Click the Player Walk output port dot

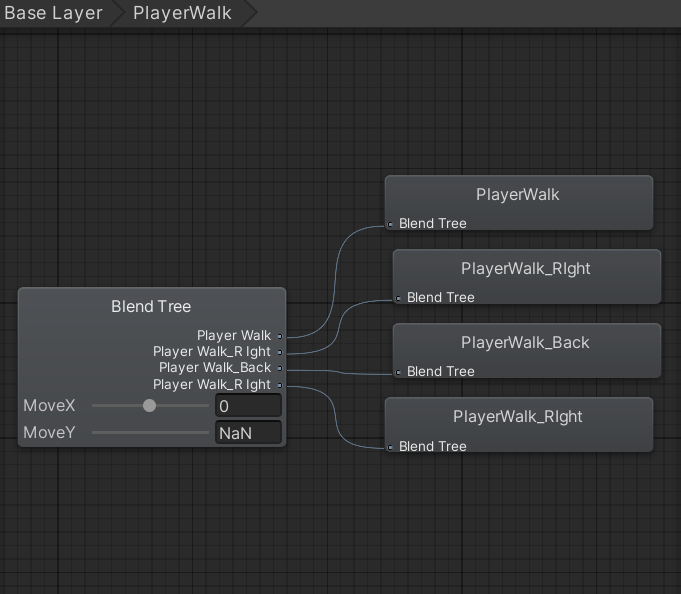coord(280,336)
